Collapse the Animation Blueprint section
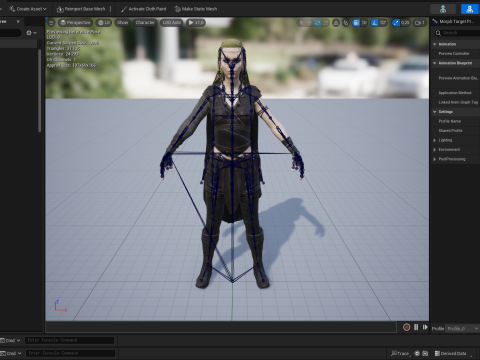The width and height of the screenshot is (480, 360). 435,63
